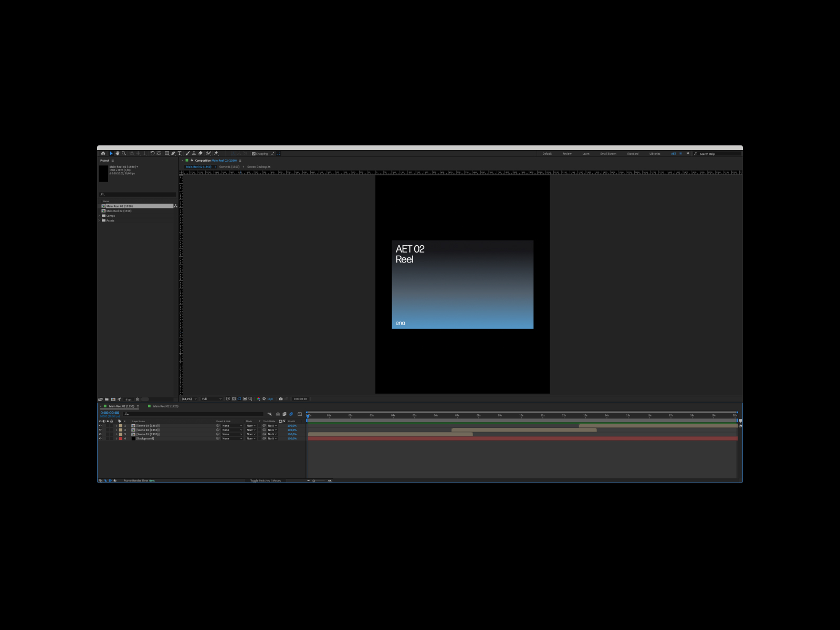The width and height of the screenshot is (840, 630).
Task: Switch to the Standard workspace
Action: [x=633, y=154]
